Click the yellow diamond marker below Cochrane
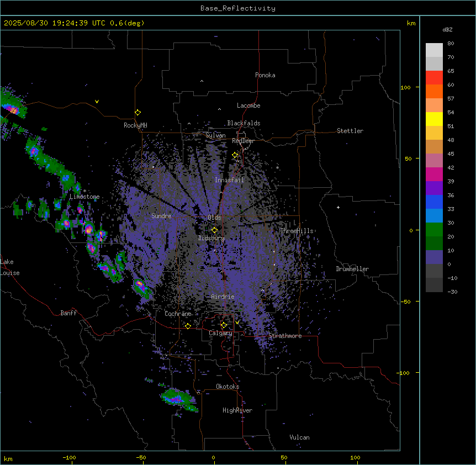 pos(188,326)
